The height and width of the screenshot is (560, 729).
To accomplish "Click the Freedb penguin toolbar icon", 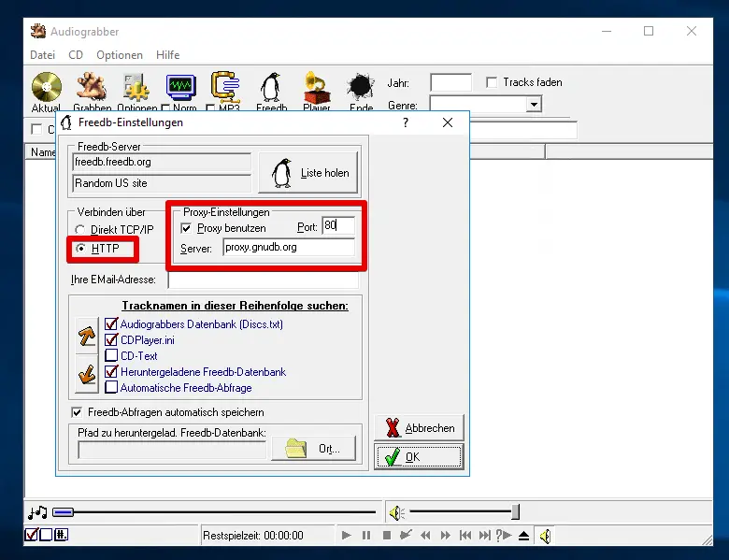I will (271, 87).
